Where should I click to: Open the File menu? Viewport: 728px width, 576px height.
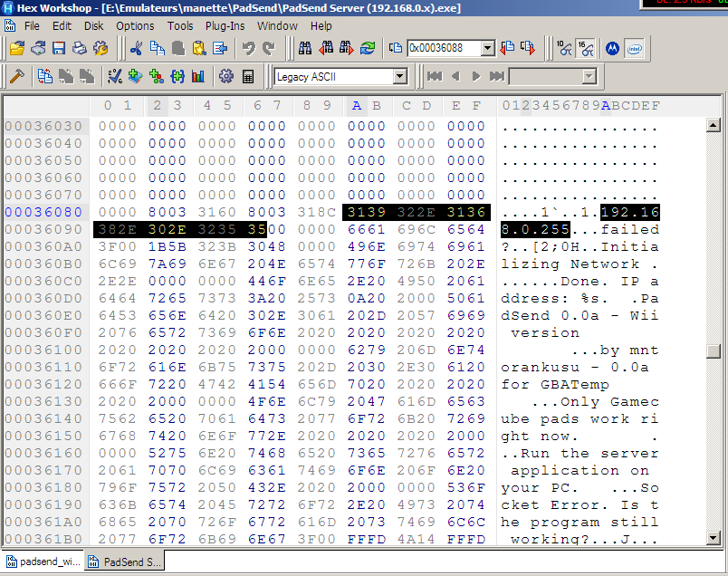pos(32,26)
